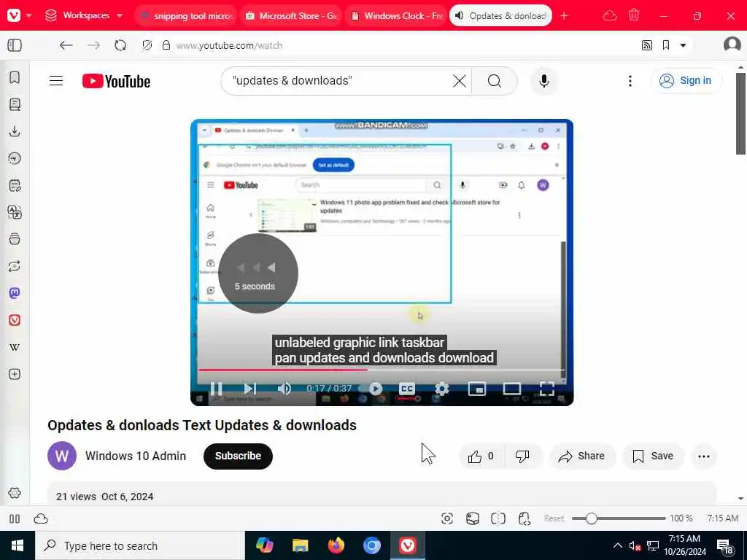Clear the YouTube search query
The image size is (747, 560).
(x=460, y=81)
